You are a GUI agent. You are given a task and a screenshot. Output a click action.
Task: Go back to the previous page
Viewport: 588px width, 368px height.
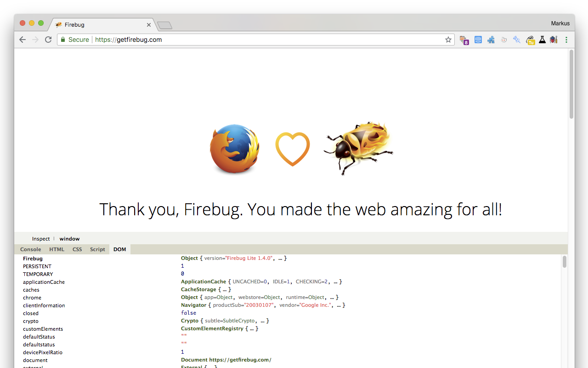click(23, 40)
